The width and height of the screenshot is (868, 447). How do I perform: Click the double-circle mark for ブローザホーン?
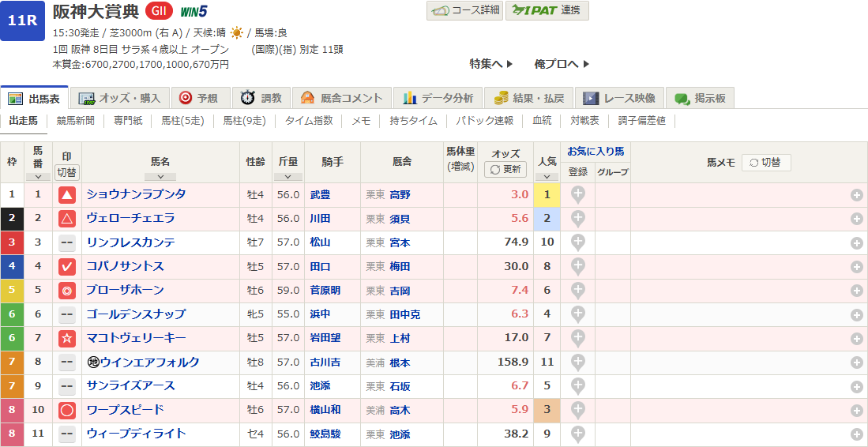[x=67, y=291]
